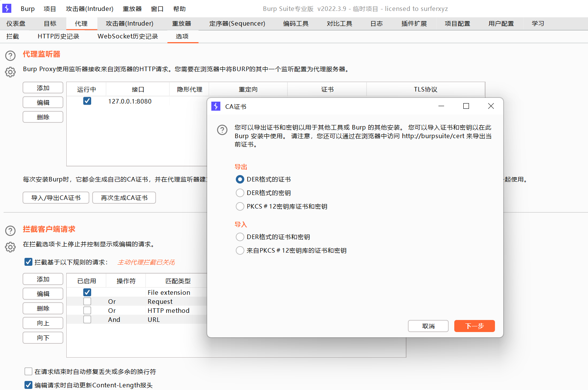The width and height of the screenshot is (588, 390).
Task: Open the 帮助 menu
Action: (x=179, y=9)
